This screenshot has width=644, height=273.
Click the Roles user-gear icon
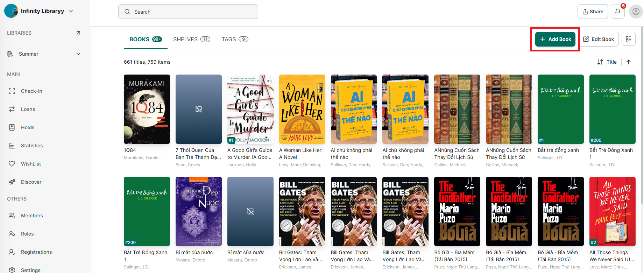click(12, 234)
